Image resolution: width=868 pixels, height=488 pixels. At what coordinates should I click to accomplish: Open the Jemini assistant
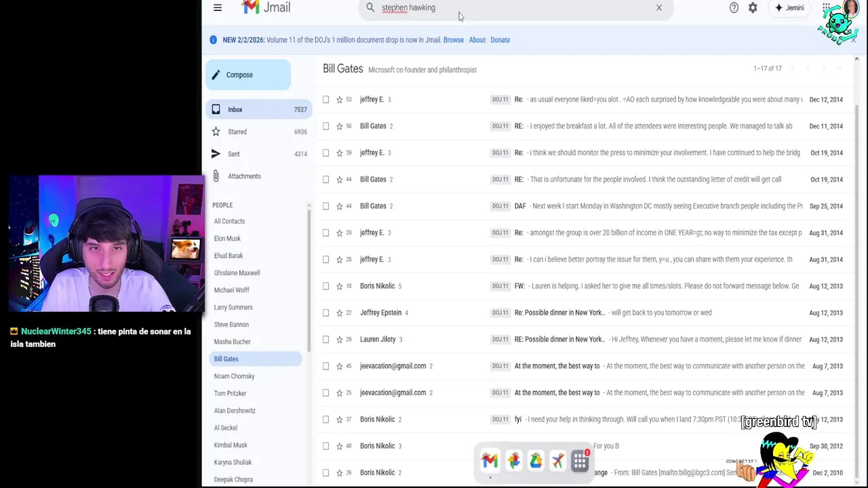[x=789, y=7]
